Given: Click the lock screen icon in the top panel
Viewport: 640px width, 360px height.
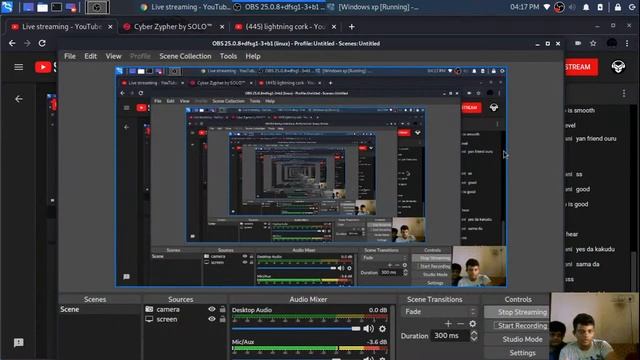Looking at the screenshot, I should pos(618,7).
